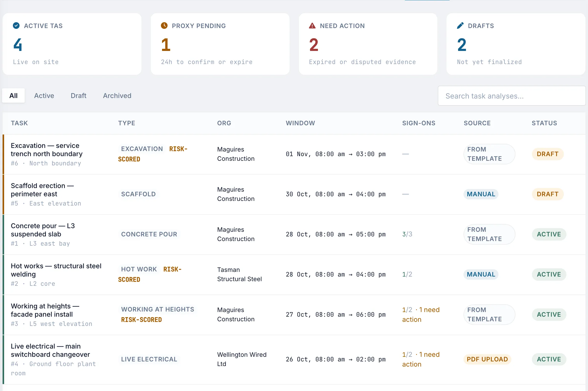
Task: Open Hot works structural steel welding task
Action: 56,270
